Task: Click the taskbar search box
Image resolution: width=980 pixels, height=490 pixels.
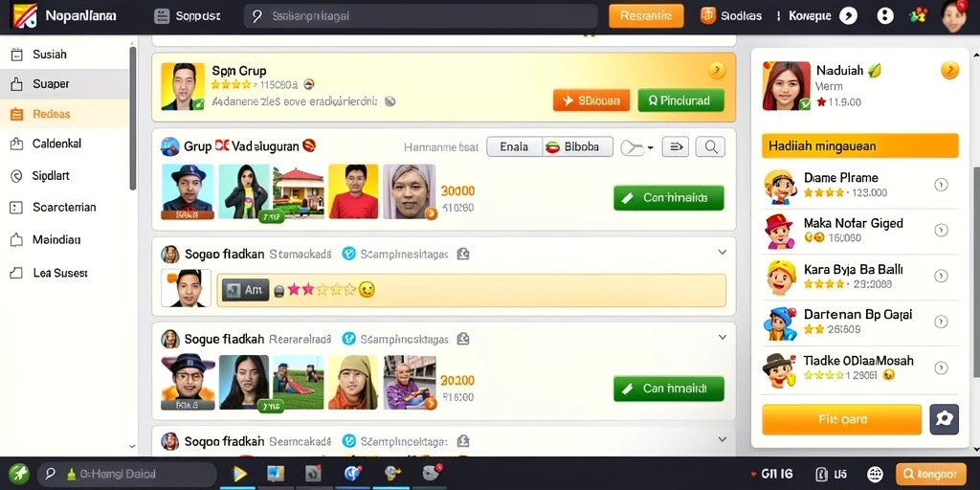Action: (129, 475)
